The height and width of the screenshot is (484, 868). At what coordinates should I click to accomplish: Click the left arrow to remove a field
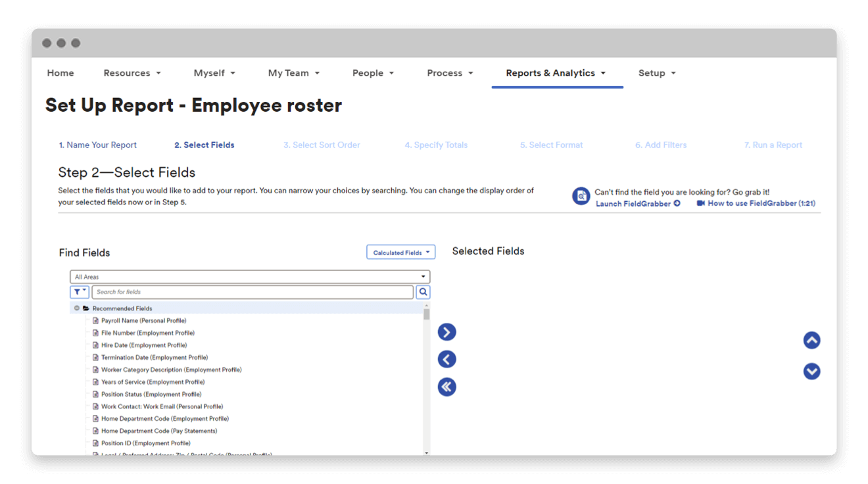click(x=446, y=359)
